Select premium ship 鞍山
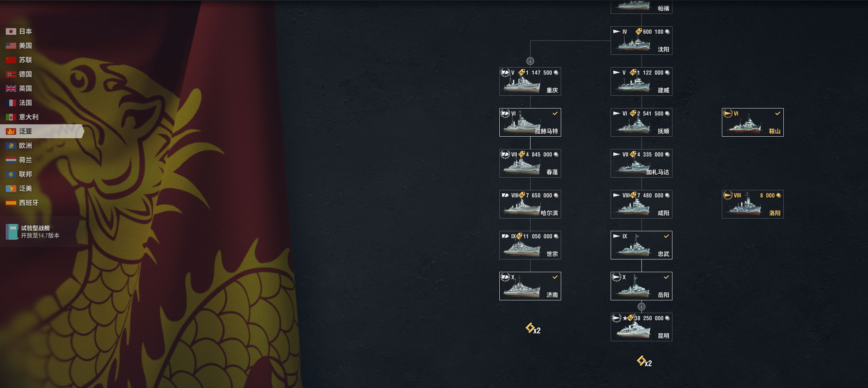868x388 pixels. 753,122
